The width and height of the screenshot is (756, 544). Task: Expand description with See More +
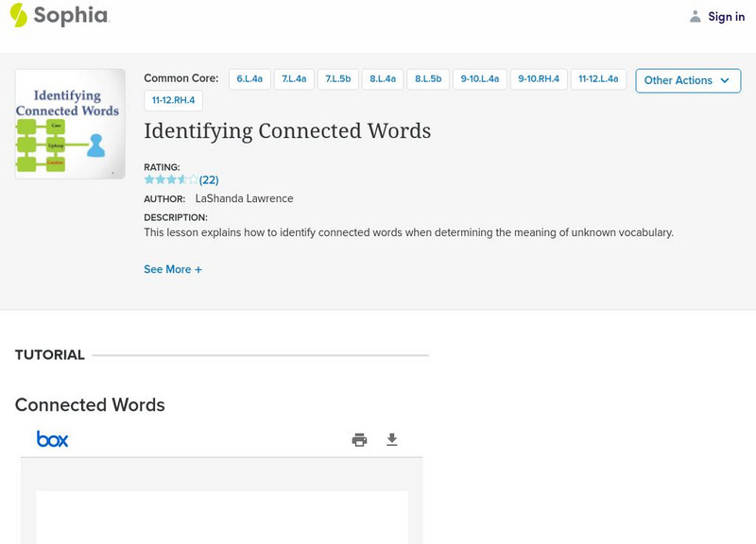coord(173,269)
